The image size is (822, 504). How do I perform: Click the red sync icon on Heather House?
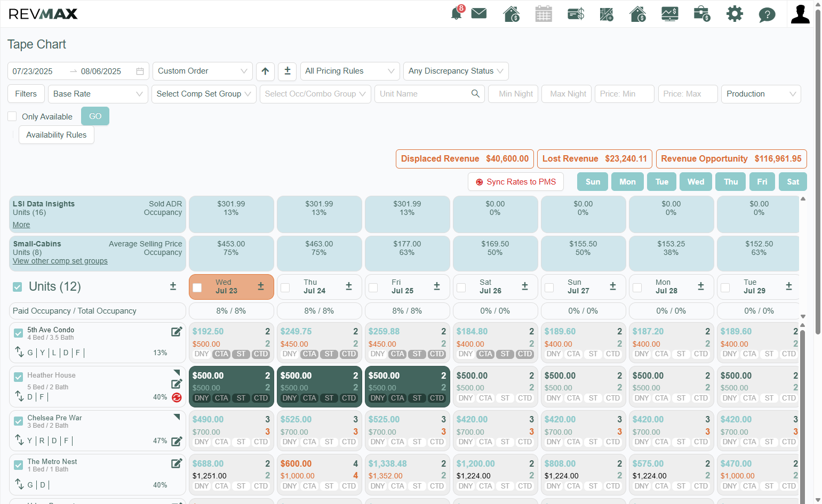point(177,397)
